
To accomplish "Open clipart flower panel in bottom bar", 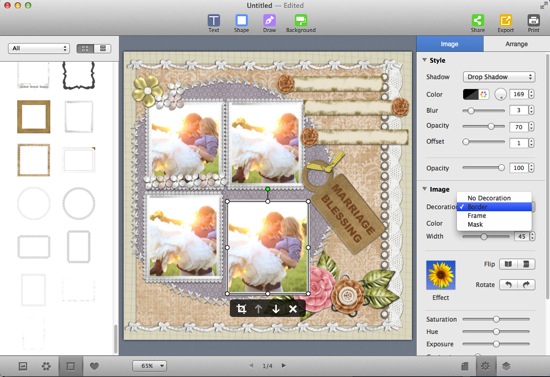I will tap(46, 366).
